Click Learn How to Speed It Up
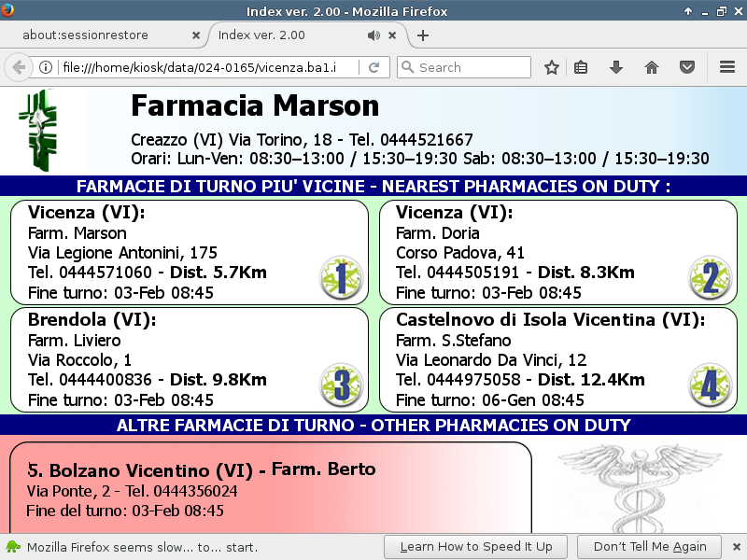The height and width of the screenshot is (560, 747). pyautogui.click(x=475, y=546)
